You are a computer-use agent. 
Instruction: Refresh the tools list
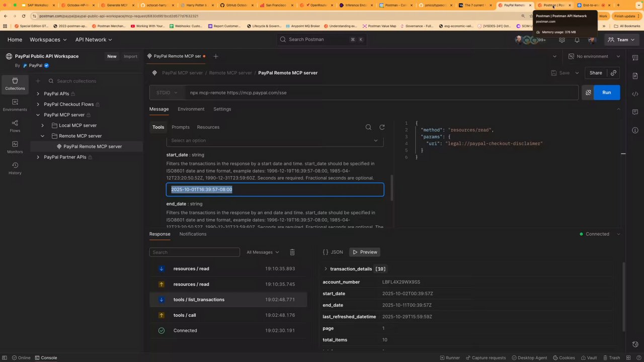382,127
